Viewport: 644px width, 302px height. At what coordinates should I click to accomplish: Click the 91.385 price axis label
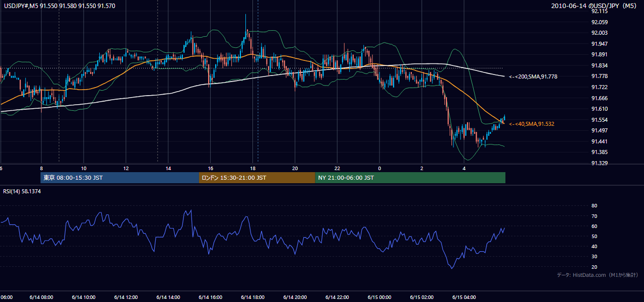600,152
